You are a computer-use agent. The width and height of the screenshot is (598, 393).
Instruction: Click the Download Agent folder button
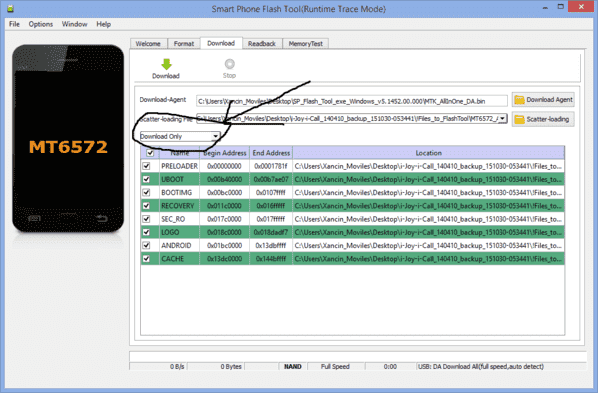click(543, 100)
